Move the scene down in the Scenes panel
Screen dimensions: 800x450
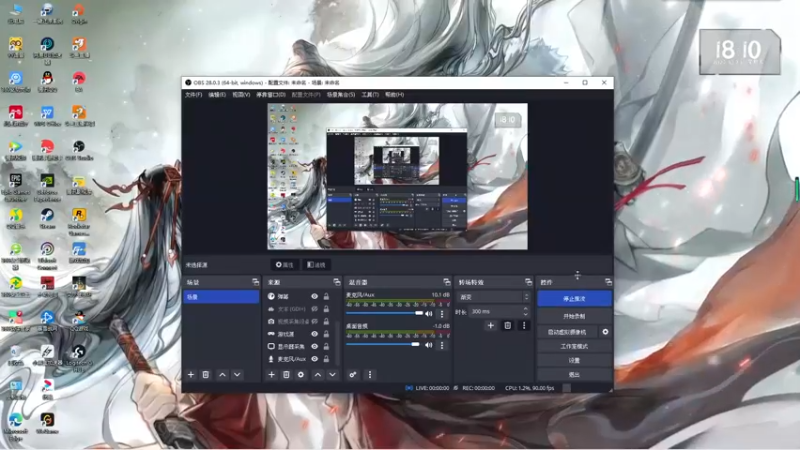[237, 374]
